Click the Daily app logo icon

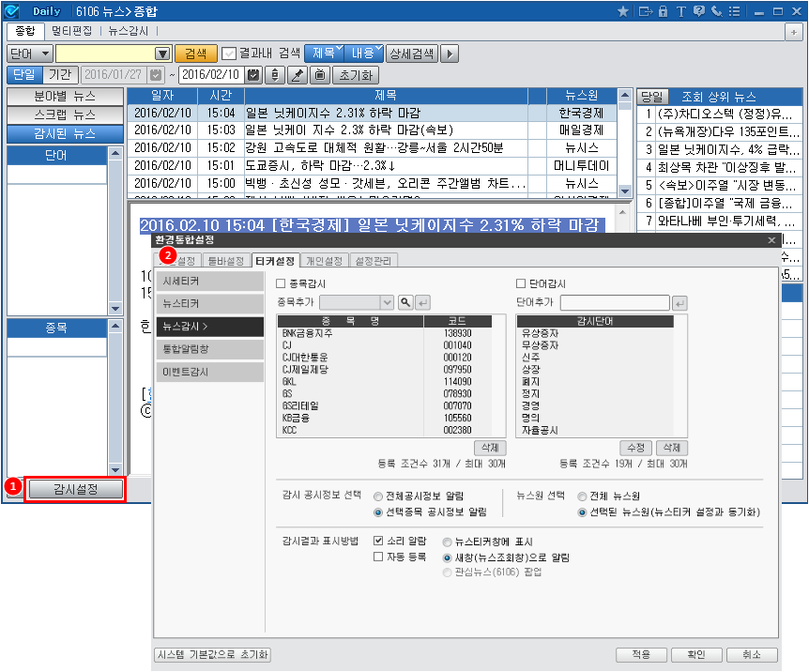point(11,11)
